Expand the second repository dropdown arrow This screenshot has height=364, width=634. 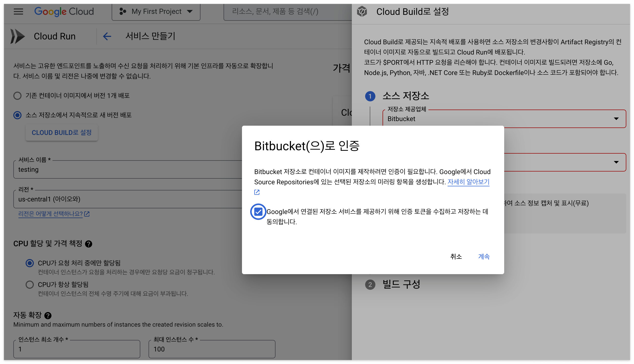(616, 162)
